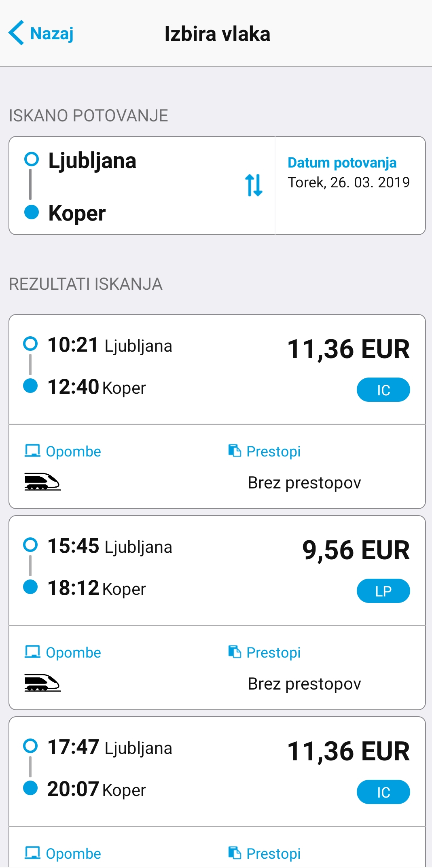Screen dimensions: 432x868
Task: Tap the train icon in the 15:45 result
Action: (42, 683)
